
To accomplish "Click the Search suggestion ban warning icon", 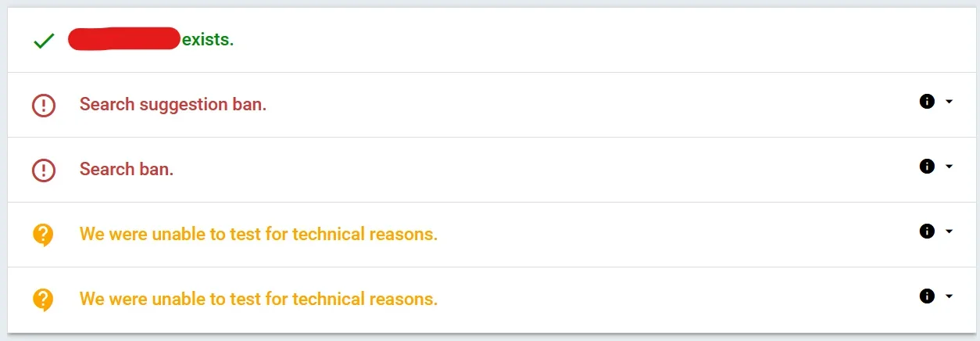I will (44, 105).
